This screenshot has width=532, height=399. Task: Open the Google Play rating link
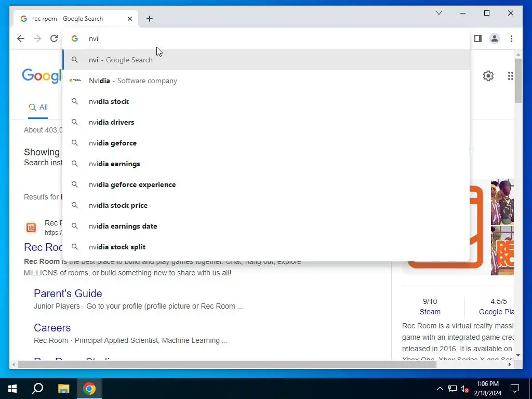click(496, 312)
